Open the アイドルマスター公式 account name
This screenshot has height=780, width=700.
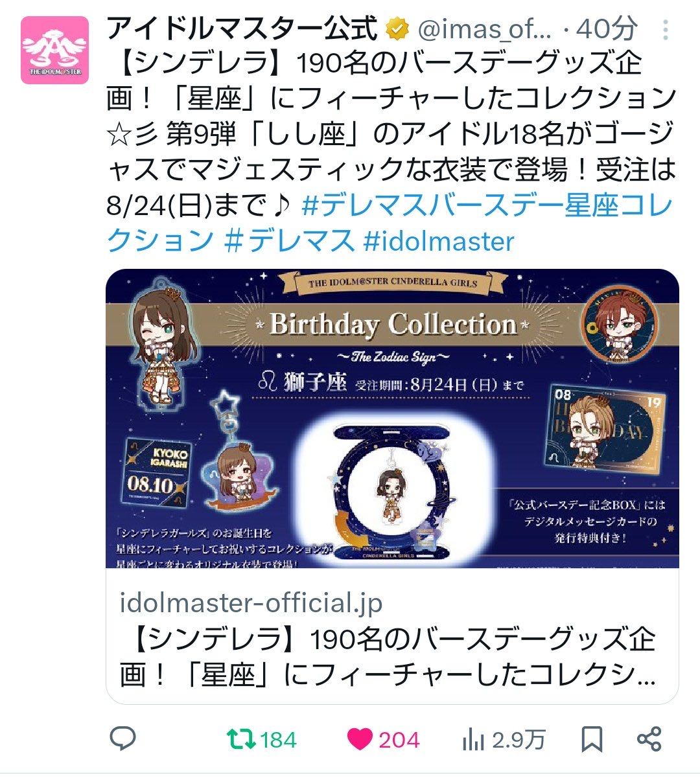coord(242,29)
